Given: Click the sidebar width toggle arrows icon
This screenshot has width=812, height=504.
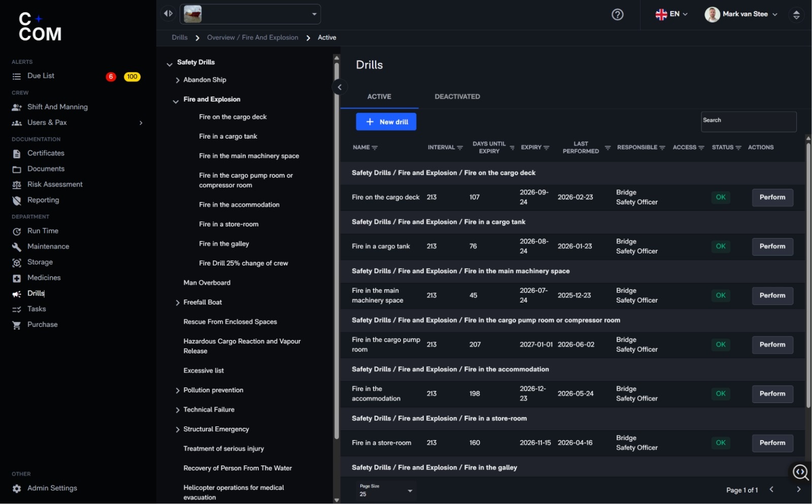Looking at the screenshot, I should pos(168,14).
